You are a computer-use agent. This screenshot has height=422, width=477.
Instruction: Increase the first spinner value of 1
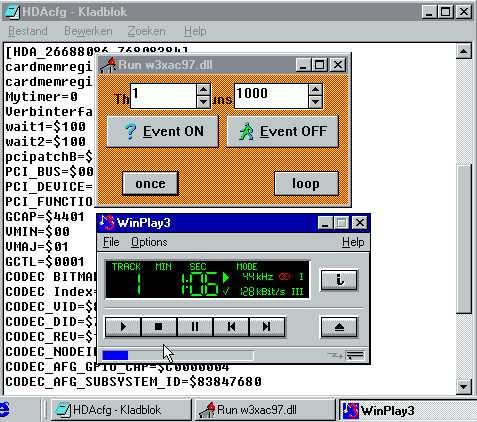click(x=203, y=90)
